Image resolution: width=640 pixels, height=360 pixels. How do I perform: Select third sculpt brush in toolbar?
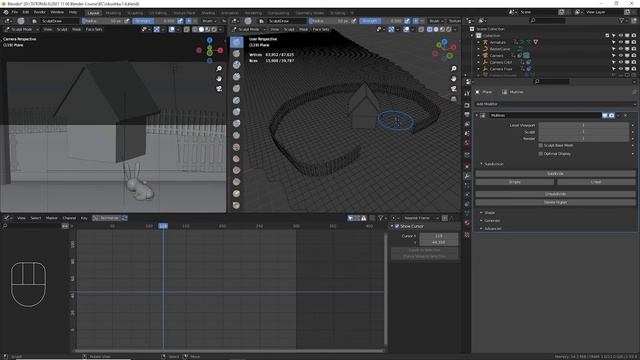237,65
